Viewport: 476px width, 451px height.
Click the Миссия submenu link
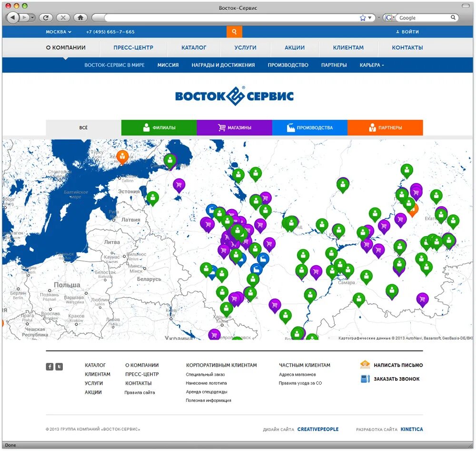coord(168,65)
